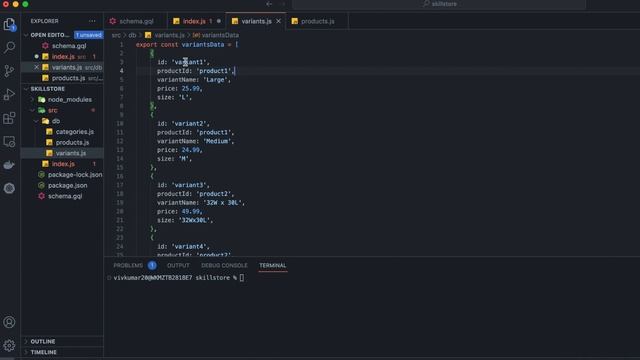Screen dimensions: 640x360
Task: Click the variantsData identifier on line 1
Action: point(202,44)
